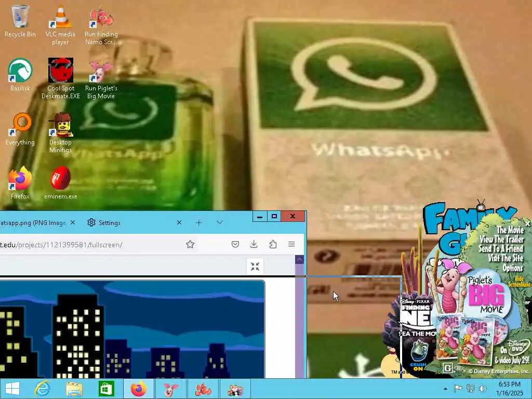Viewport: 532px width, 399px height.
Task: Select Cool Spot Deskmate.EXE desktop icon
Action: (61, 78)
